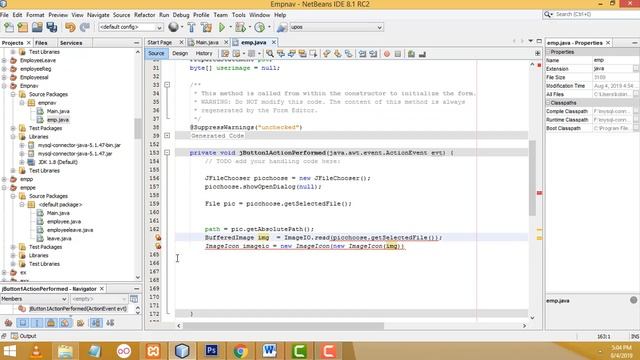
Task: Expand the Generated Code fold
Action: pyautogui.click(x=167, y=136)
